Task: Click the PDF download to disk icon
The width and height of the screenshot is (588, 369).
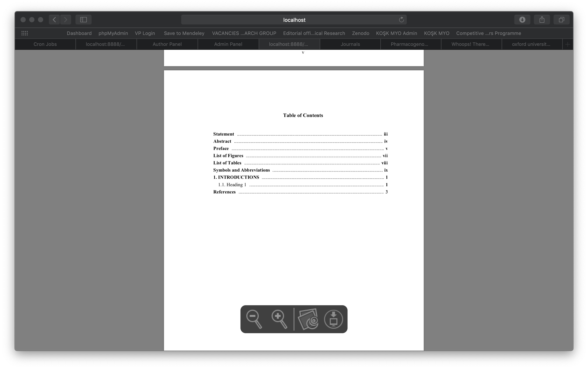Action: 333,319
